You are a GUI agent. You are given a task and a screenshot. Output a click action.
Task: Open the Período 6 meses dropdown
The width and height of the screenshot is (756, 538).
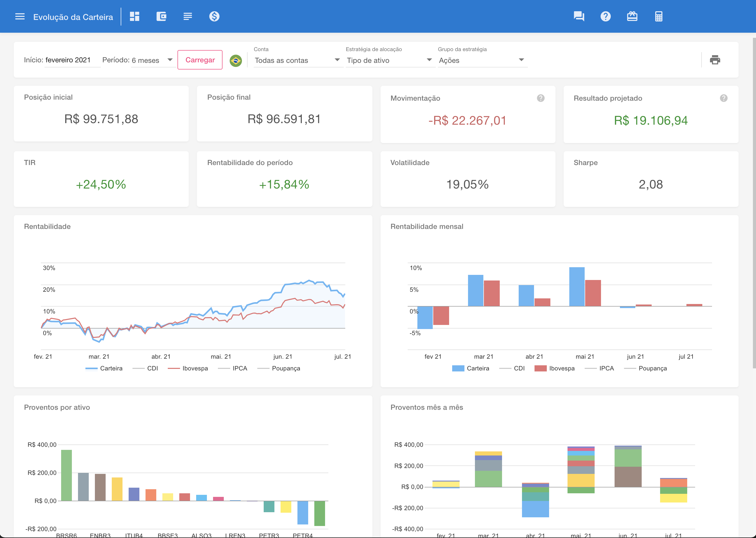click(153, 60)
